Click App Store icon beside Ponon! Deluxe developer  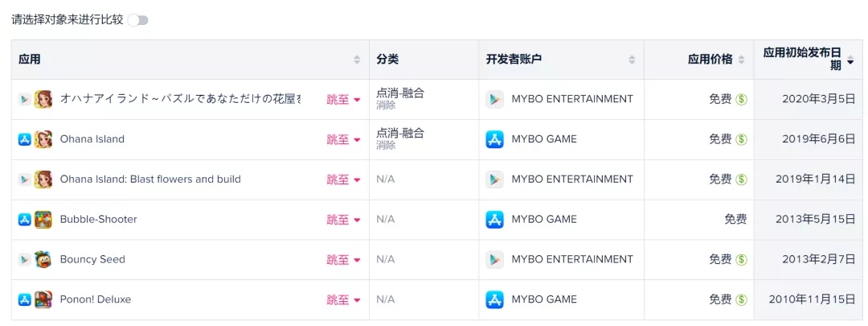coord(494,299)
